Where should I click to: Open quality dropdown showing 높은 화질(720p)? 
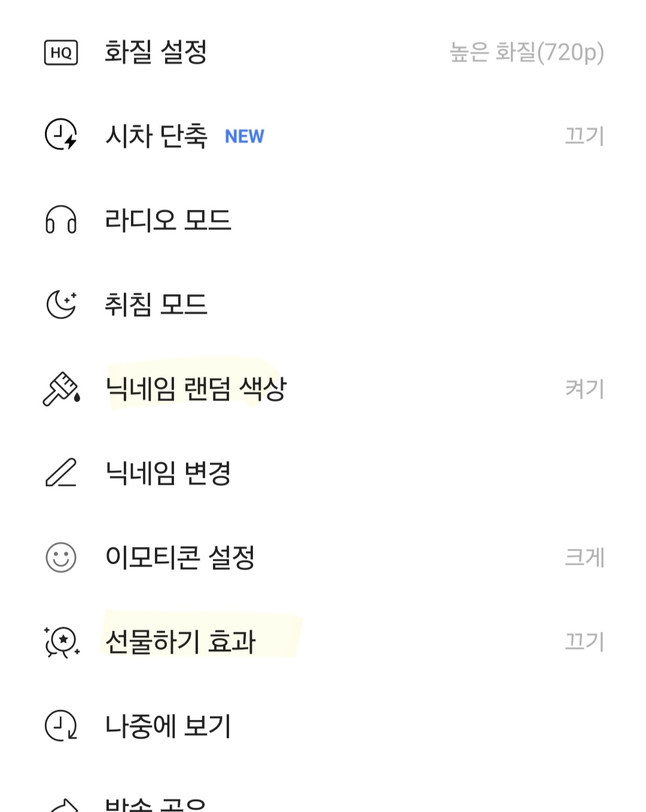click(526, 53)
